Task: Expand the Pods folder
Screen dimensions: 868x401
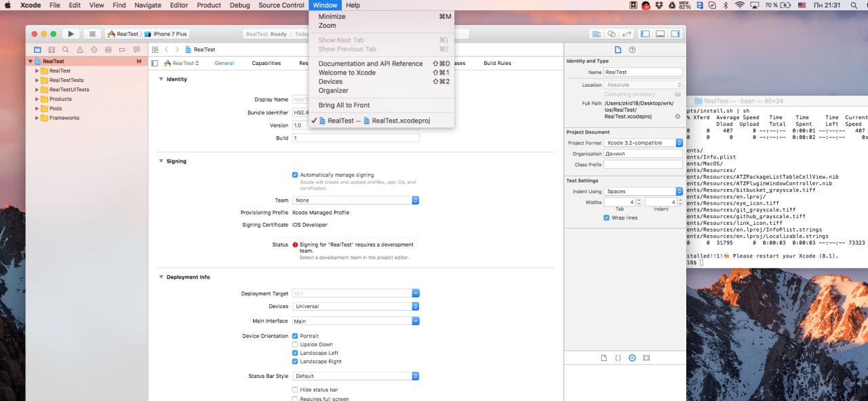Action: (37, 108)
